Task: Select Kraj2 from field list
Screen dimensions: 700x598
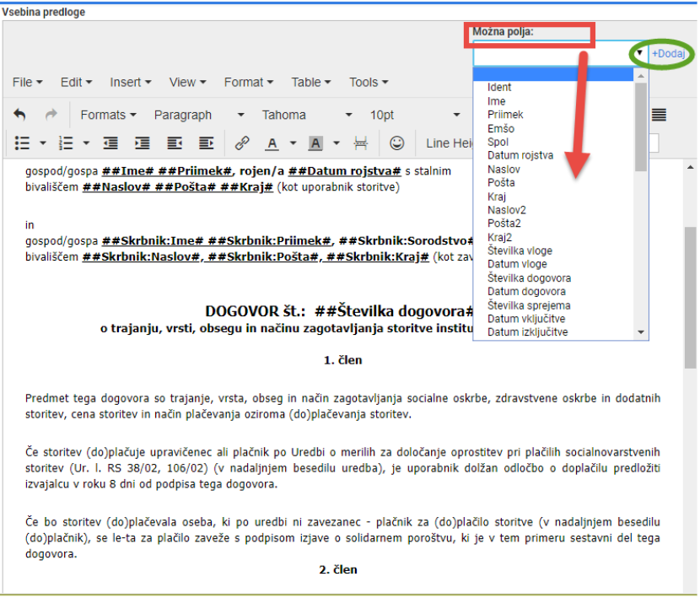Action: tap(553, 237)
